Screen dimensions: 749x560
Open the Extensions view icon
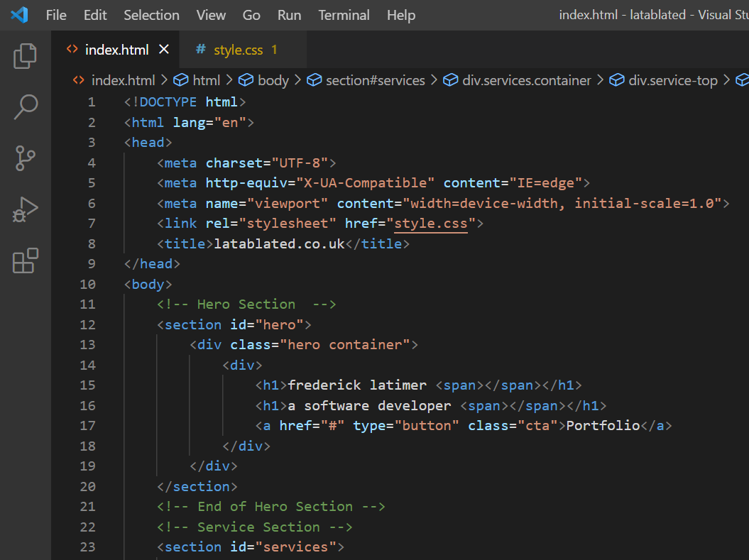point(26,260)
